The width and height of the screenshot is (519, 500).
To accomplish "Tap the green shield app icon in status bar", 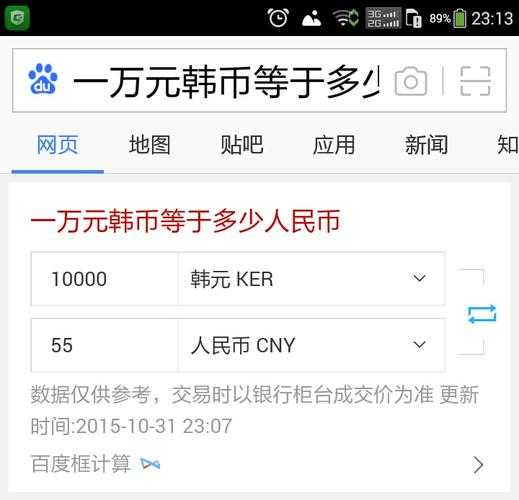I will 17,17.
